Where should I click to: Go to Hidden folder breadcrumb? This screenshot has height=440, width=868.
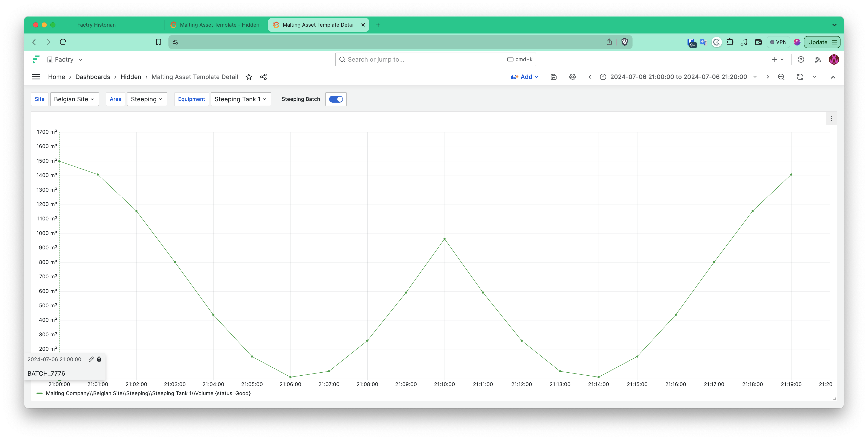[x=131, y=77]
